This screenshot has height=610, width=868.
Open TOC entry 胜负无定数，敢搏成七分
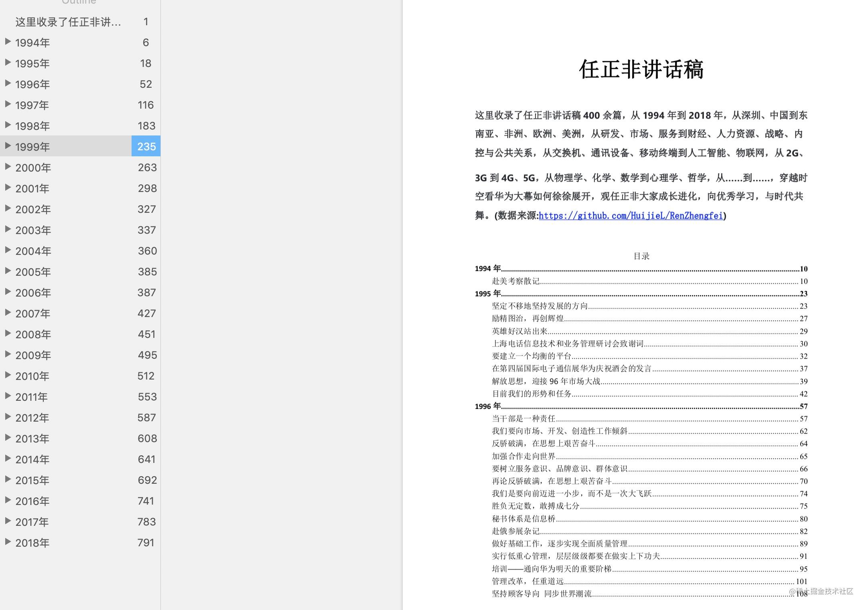tap(649, 506)
